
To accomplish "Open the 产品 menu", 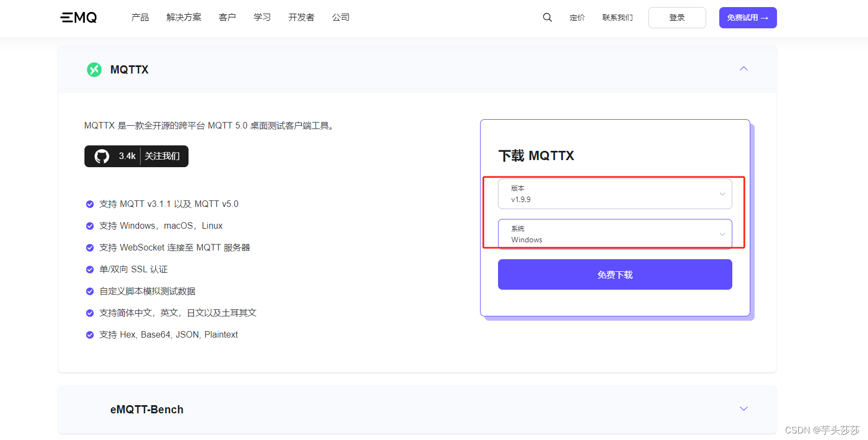I will pos(140,17).
